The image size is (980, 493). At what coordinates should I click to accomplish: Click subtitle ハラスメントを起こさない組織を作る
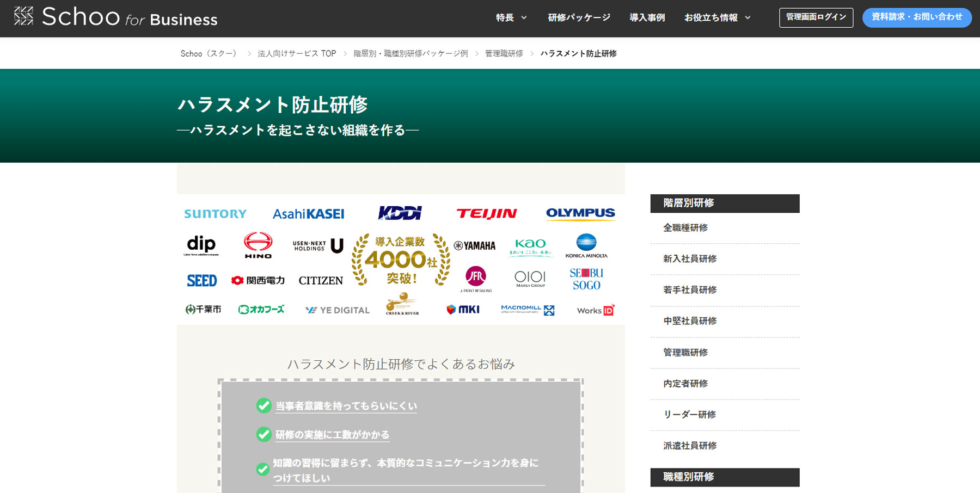pyautogui.click(x=298, y=130)
